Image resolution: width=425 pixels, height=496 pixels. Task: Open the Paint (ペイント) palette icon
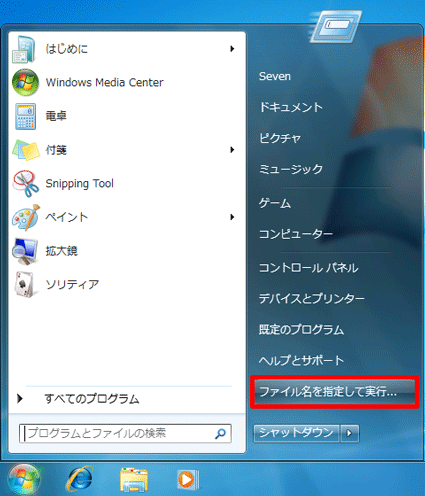click(x=26, y=217)
